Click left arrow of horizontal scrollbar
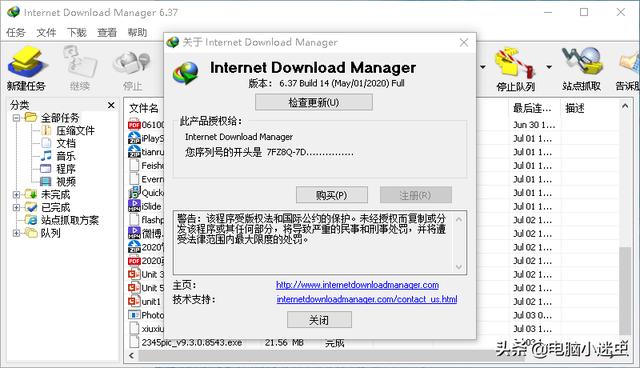640x368 pixels. (x=131, y=356)
